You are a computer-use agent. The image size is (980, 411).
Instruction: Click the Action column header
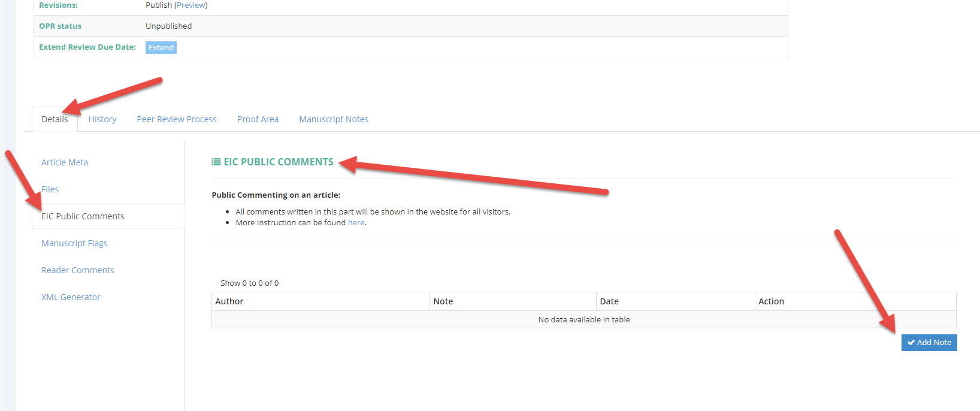[855, 301]
